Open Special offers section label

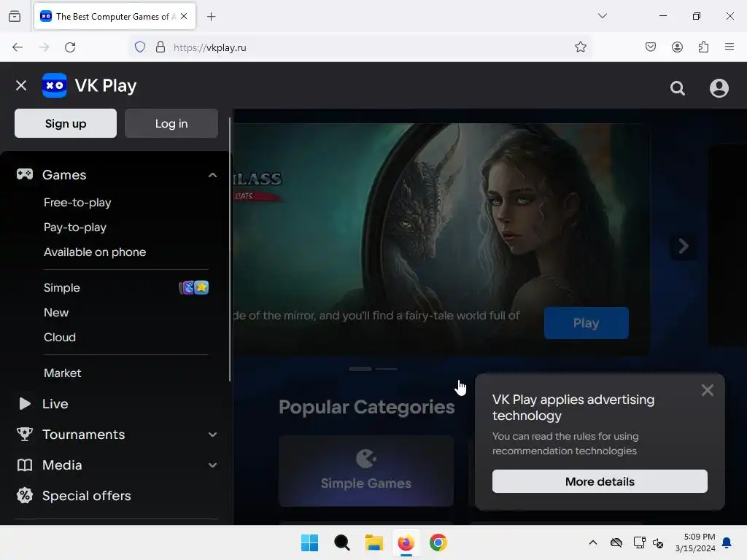pos(87,496)
